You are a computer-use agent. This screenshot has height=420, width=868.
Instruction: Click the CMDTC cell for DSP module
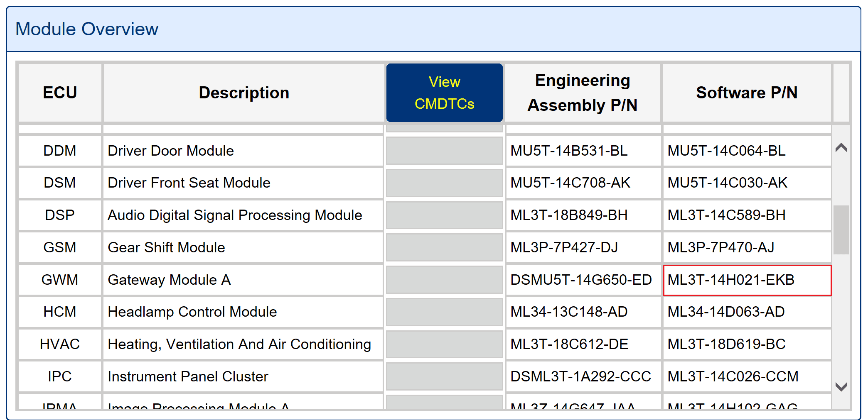pos(444,215)
